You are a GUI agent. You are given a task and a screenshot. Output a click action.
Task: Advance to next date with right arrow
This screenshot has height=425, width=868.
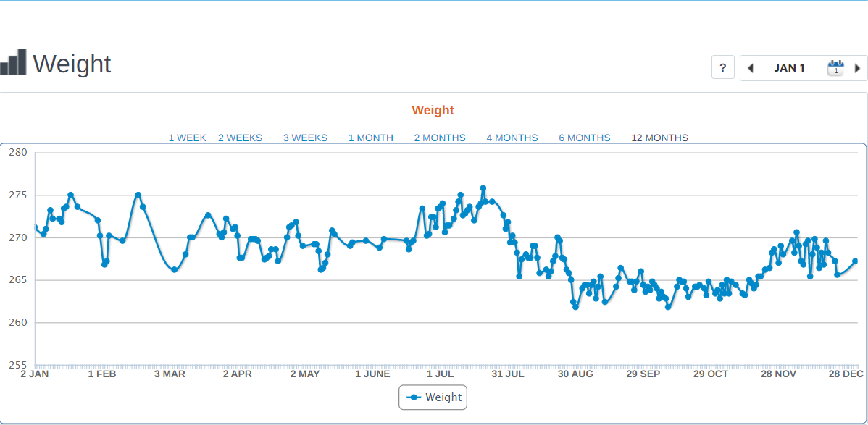858,68
